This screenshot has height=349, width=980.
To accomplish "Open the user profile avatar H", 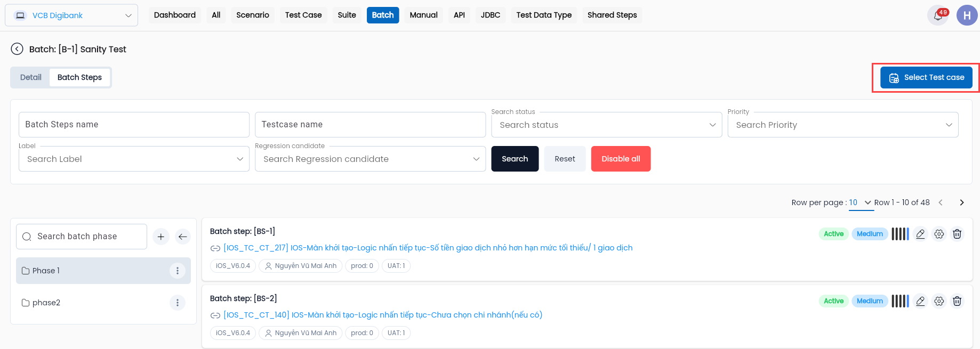I will [967, 15].
